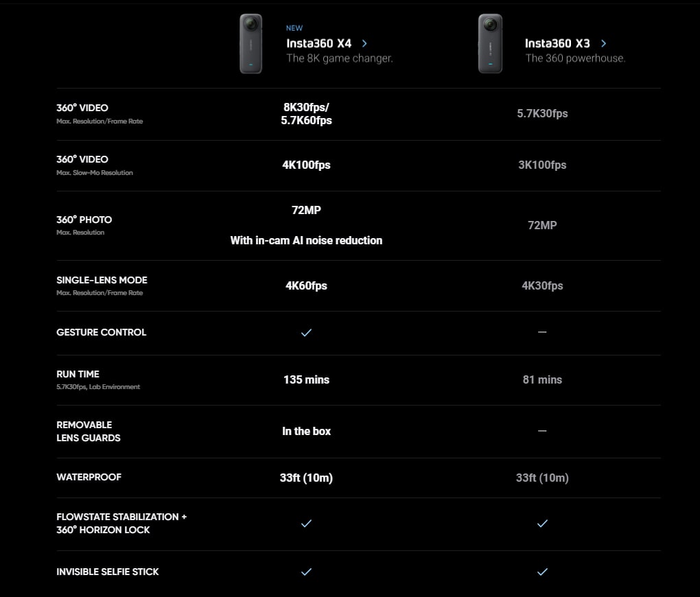Viewport: 700px width, 597px height.
Task: Open the Insta360 X3 product link
Action: coord(557,43)
